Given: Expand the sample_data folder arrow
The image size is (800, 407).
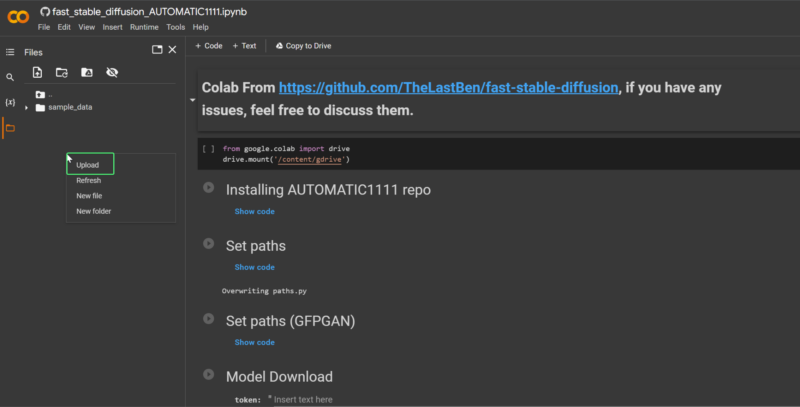Looking at the screenshot, I should 27,107.
